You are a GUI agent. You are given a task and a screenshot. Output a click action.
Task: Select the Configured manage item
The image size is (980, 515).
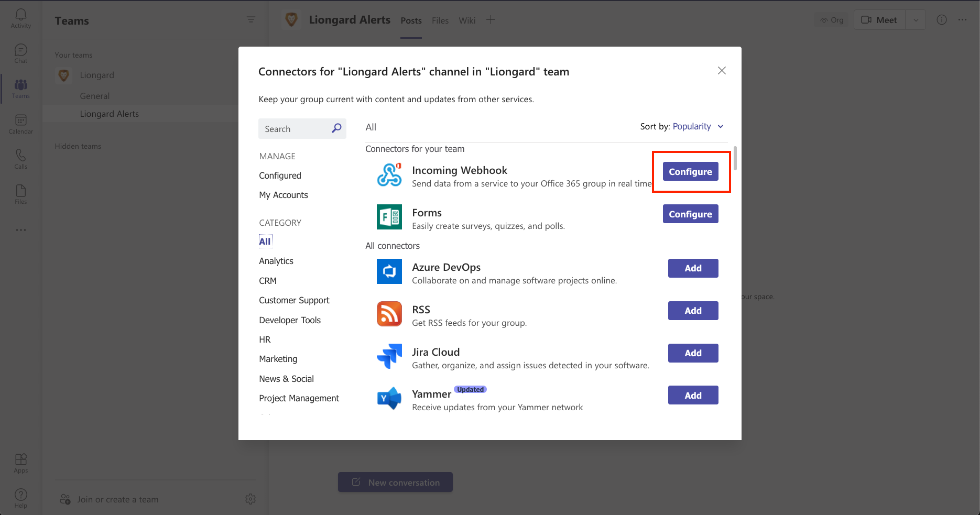click(280, 176)
